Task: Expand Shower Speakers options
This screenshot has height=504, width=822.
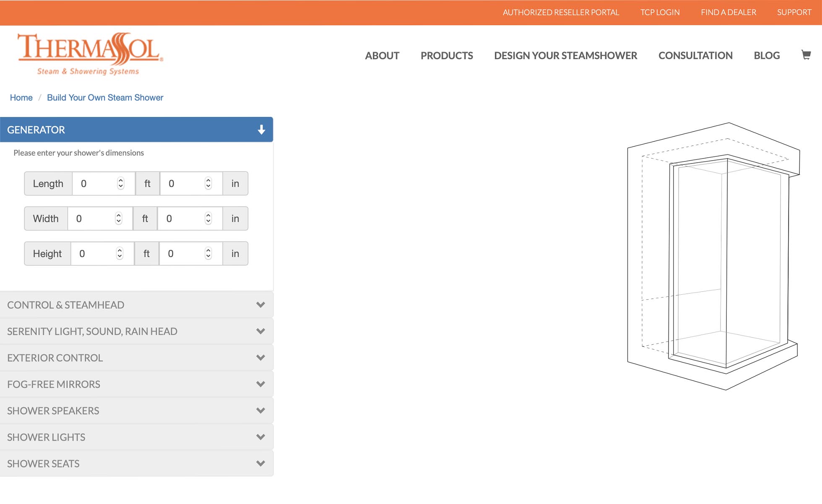Action: (136, 410)
